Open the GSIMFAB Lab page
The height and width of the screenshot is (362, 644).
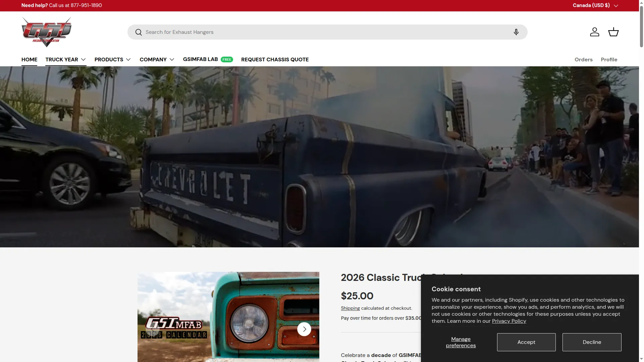tap(208, 59)
